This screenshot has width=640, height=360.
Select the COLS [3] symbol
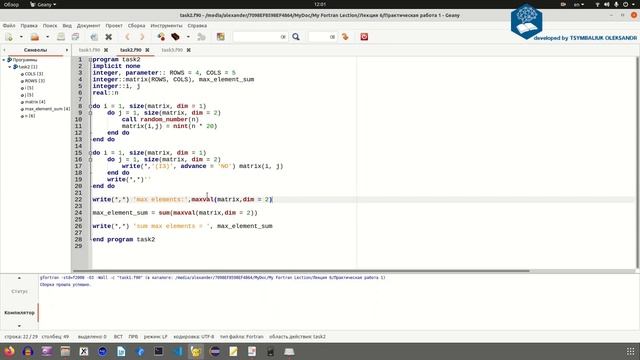tap(33, 74)
